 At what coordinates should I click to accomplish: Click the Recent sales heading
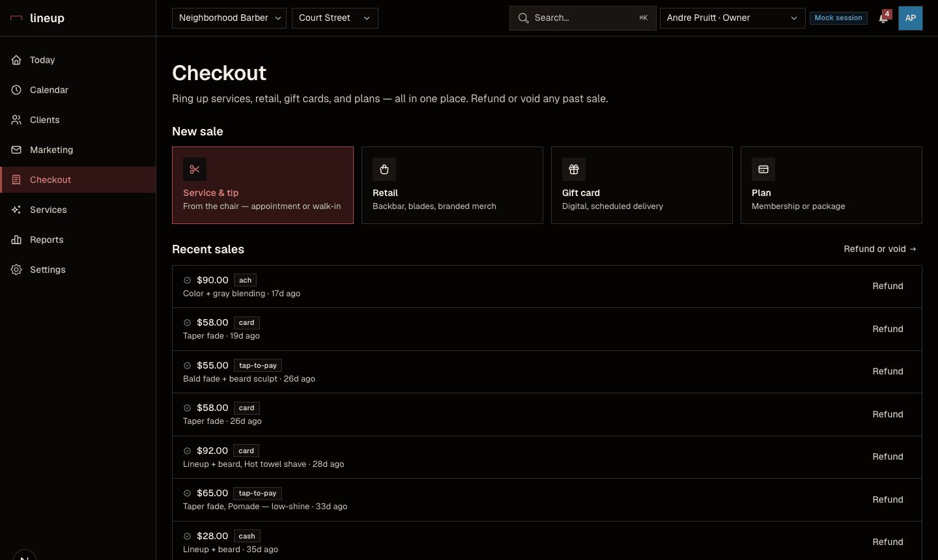tap(208, 249)
